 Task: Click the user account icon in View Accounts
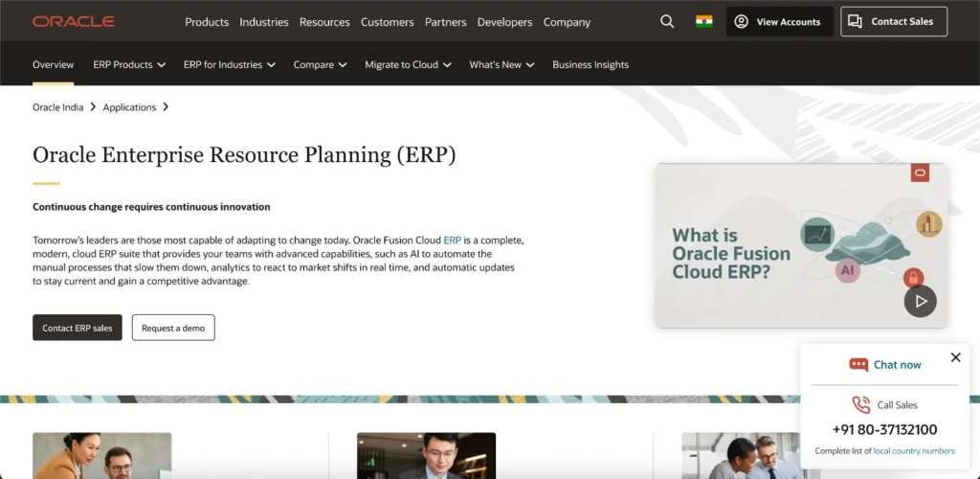point(742,21)
